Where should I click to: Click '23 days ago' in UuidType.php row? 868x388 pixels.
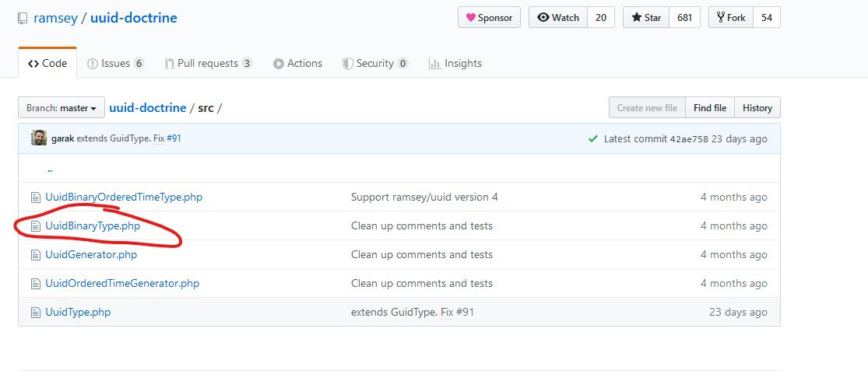point(738,312)
